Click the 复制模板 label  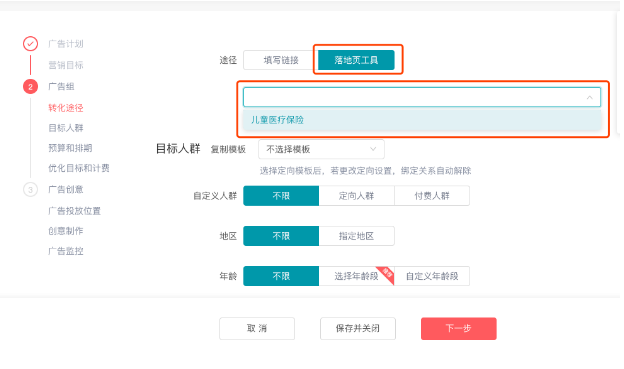click(228, 149)
